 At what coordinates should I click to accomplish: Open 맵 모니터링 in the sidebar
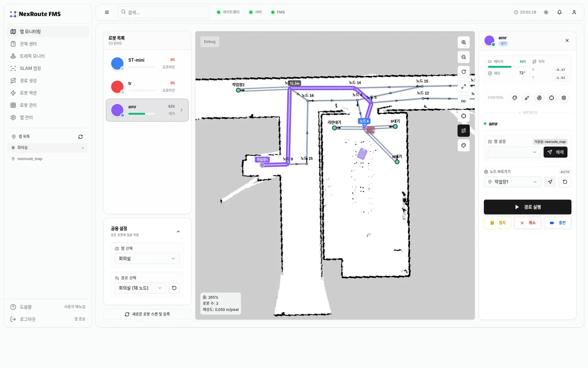pos(48,32)
